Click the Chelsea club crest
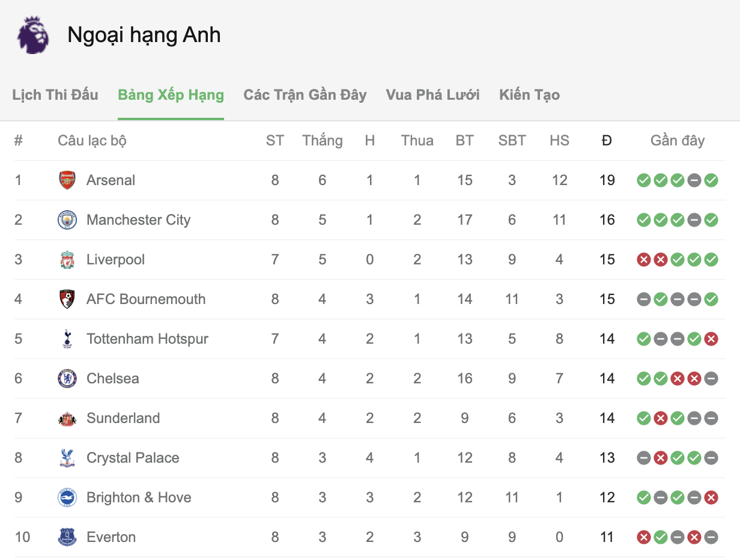 coord(67,379)
